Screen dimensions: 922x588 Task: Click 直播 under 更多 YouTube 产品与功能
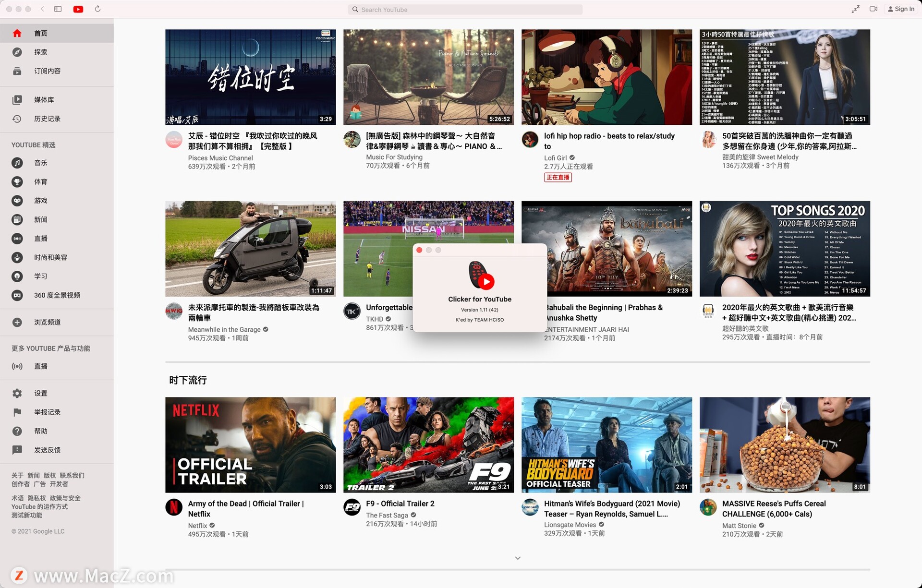pos(57,366)
